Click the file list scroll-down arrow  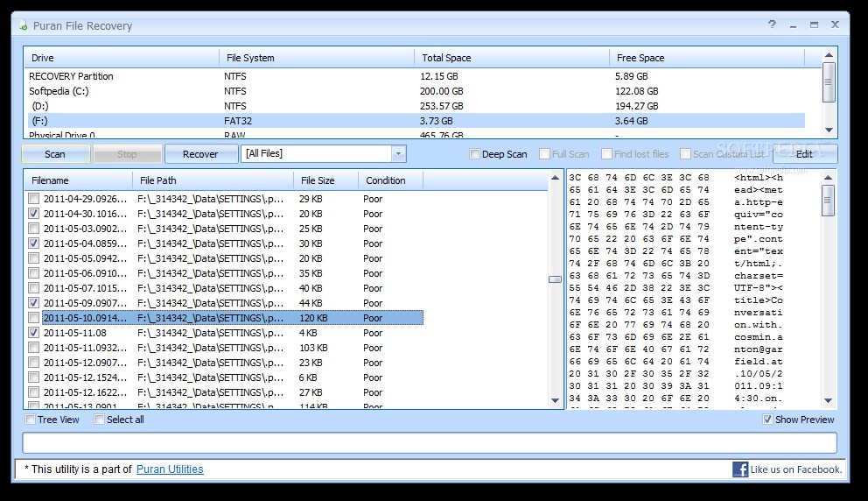click(555, 400)
